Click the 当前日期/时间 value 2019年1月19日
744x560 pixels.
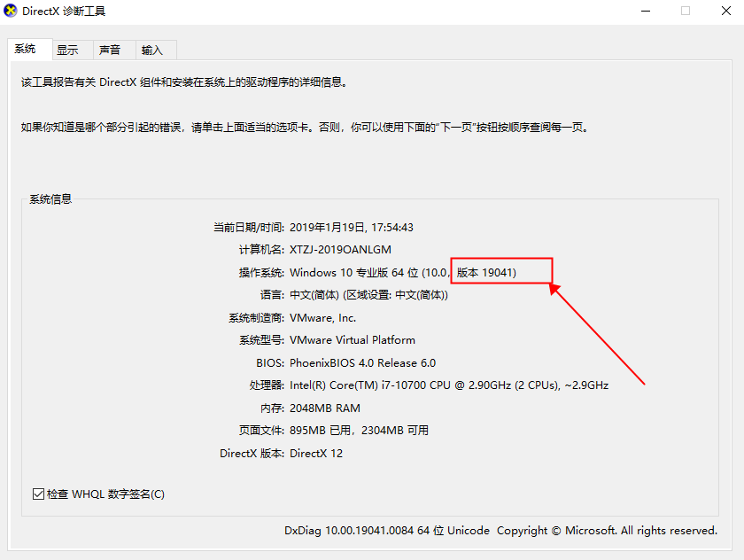[x=351, y=227]
